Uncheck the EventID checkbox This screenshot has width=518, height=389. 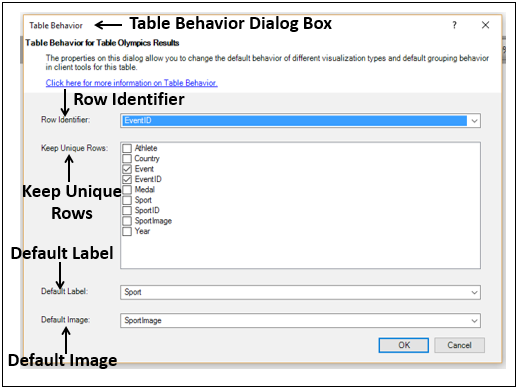(127, 179)
